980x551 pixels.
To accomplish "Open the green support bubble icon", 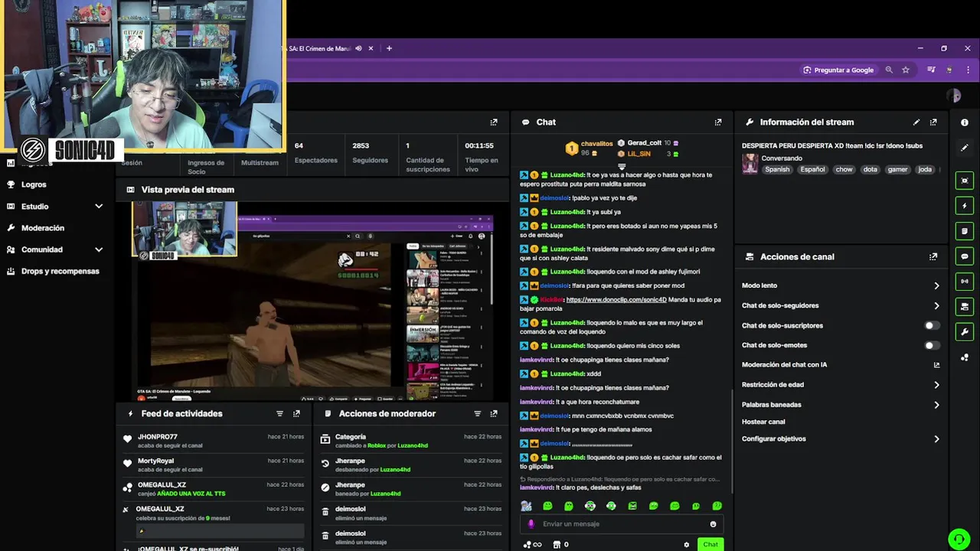I will coord(959,538).
